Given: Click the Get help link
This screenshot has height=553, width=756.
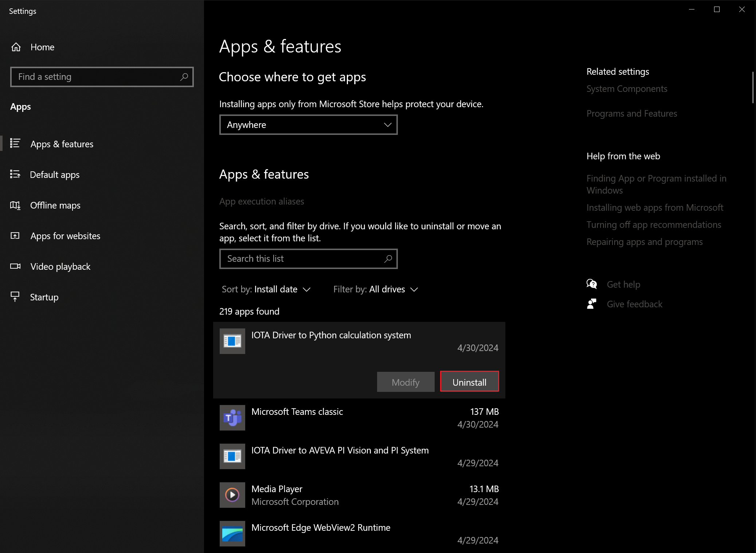Looking at the screenshot, I should click(623, 284).
